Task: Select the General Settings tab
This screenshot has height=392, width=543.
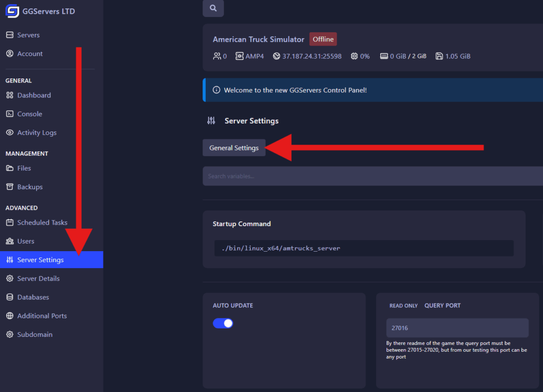Action: (x=234, y=148)
